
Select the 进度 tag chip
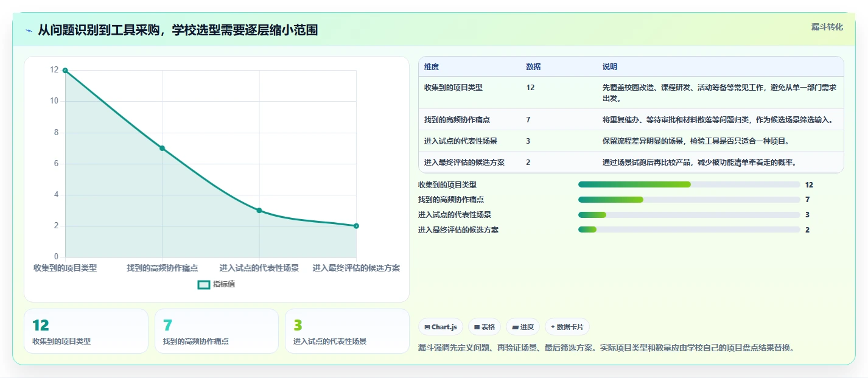point(523,327)
